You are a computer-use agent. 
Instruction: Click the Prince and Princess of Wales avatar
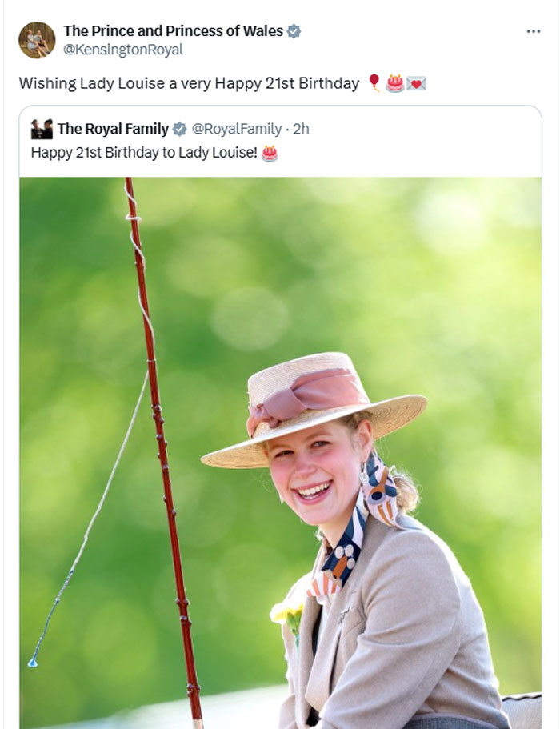pyautogui.click(x=37, y=40)
